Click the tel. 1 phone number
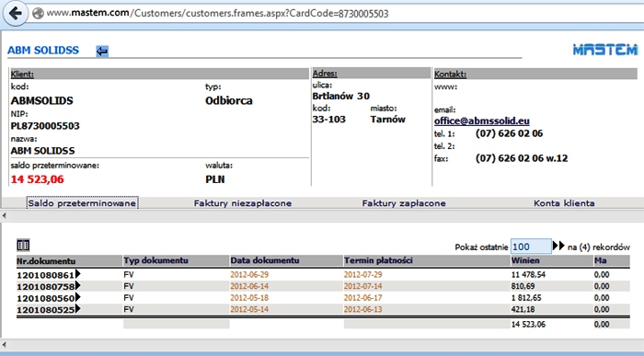Viewport: 644px width, 356px height. [x=510, y=133]
